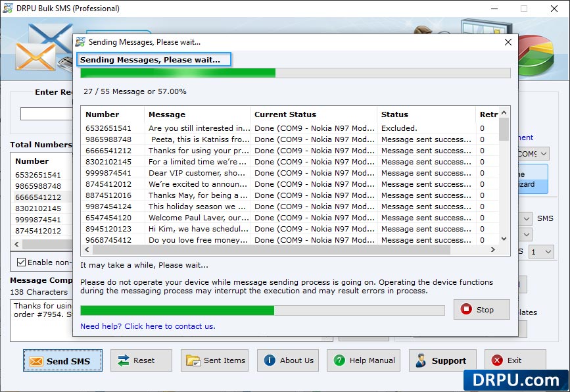The image size is (570, 392).
Task: Click the Reset arrows icon
Action: click(x=124, y=360)
